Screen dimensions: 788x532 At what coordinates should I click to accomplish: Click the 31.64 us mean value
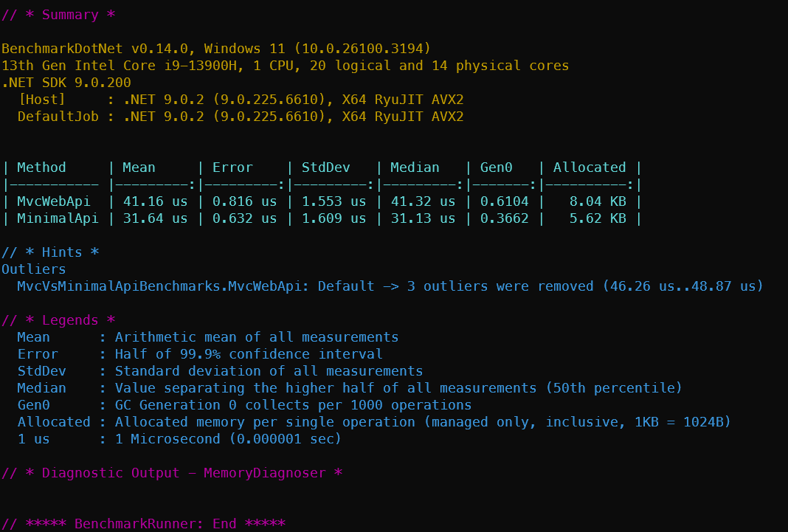[x=155, y=218]
